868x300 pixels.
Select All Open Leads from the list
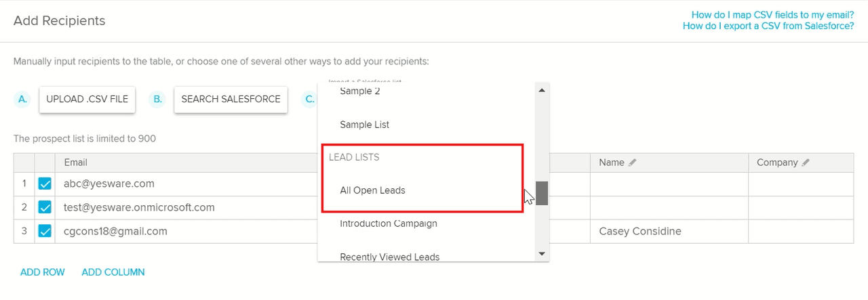click(x=372, y=191)
